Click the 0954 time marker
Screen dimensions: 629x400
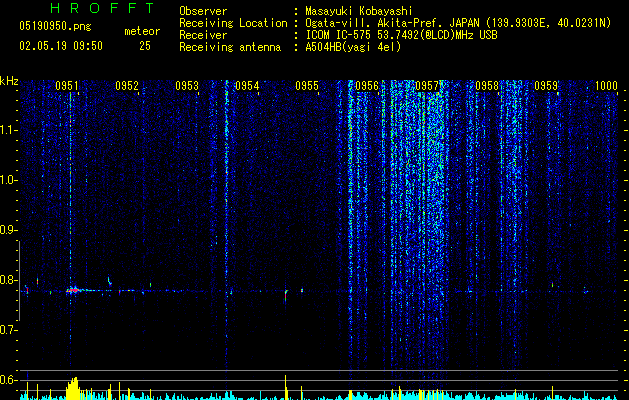[x=247, y=86]
